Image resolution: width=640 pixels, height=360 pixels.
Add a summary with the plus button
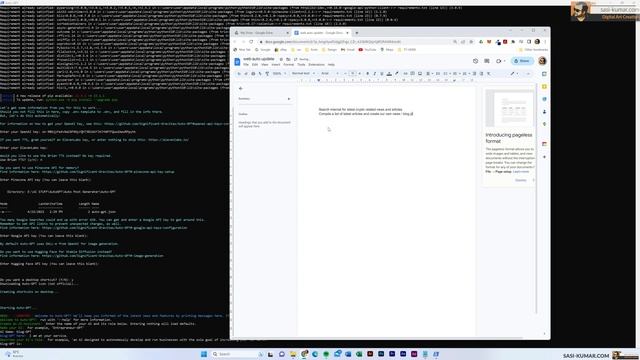tap(289, 99)
